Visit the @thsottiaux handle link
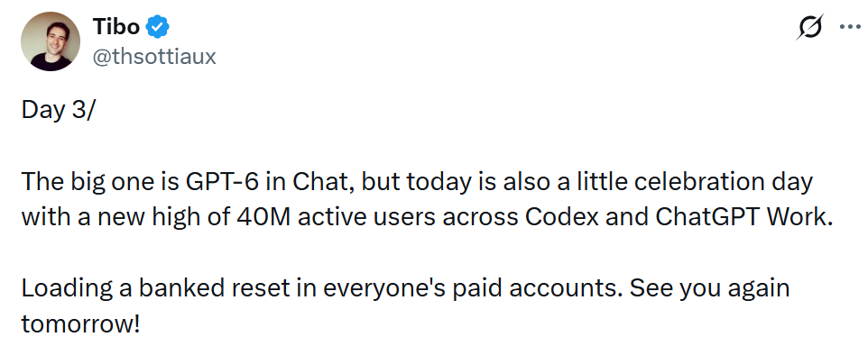This screenshot has width=868, height=346. pos(154,57)
